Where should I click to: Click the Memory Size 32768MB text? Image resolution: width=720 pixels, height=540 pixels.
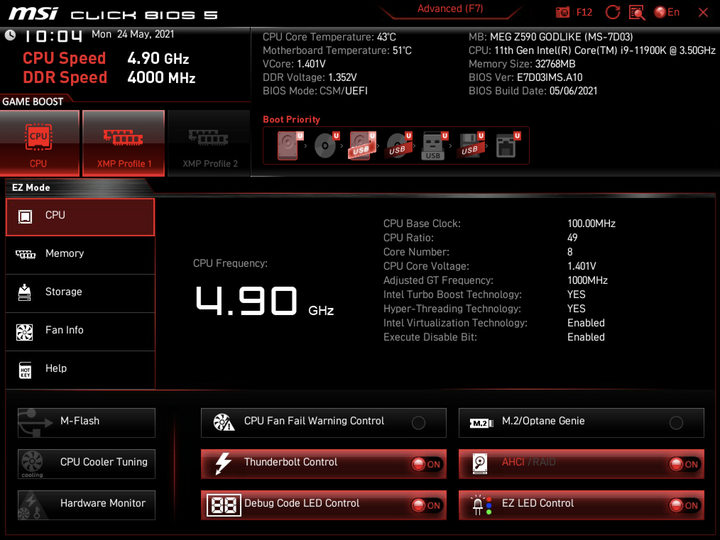pyautogui.click(x=522, y=64)
